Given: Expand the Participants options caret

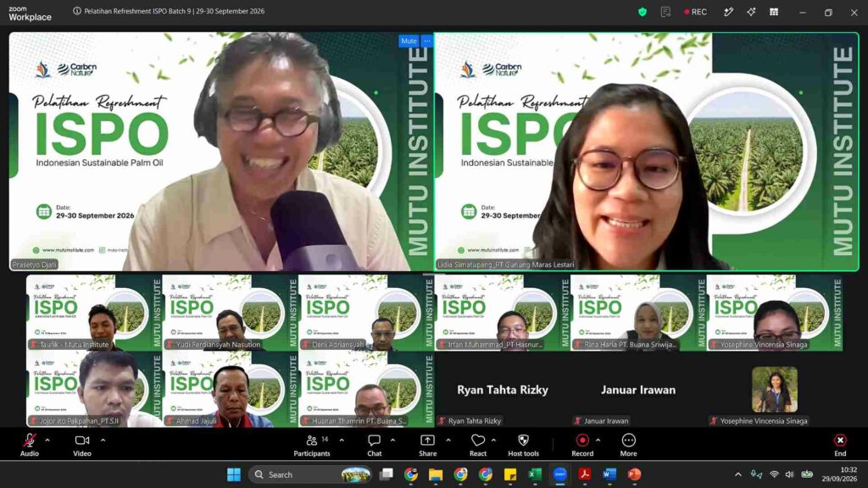Looking at the screenshot, I should point(342,441).
